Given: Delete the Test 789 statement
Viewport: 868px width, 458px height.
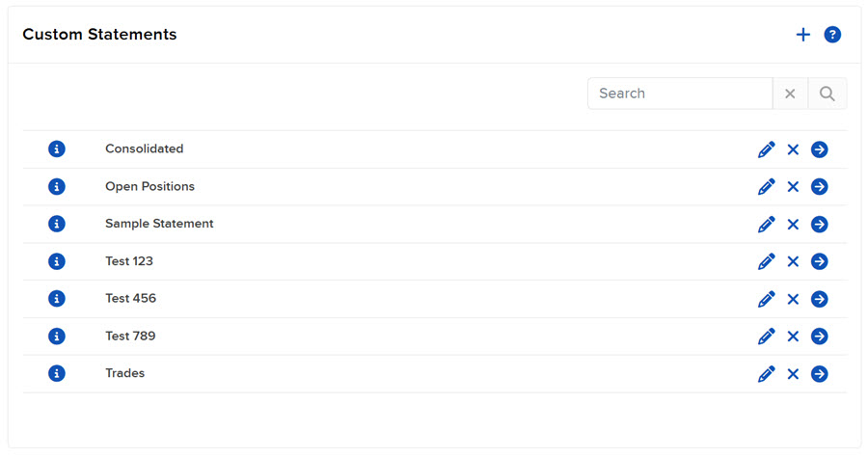Looking at the screenshot, I should point(793,337).
